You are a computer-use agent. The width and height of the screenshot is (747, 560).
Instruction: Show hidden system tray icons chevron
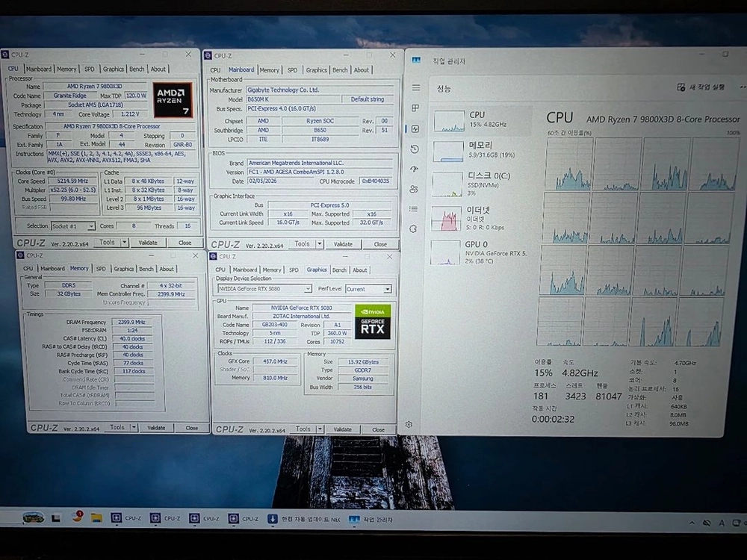tap(692, 523)
